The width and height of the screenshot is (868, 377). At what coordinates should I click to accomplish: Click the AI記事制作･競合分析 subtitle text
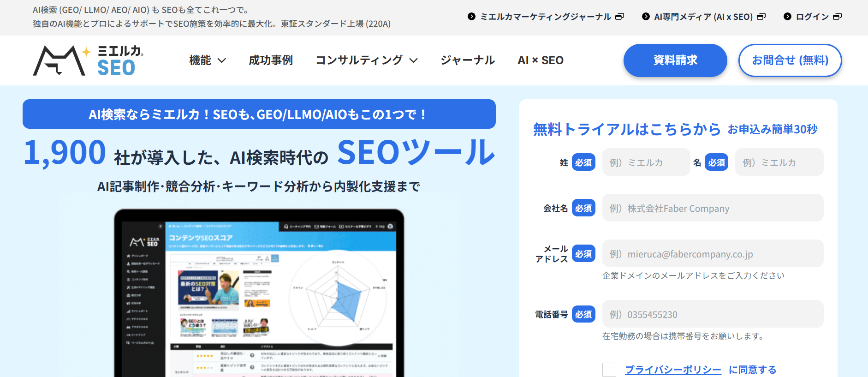coord(259,186)
